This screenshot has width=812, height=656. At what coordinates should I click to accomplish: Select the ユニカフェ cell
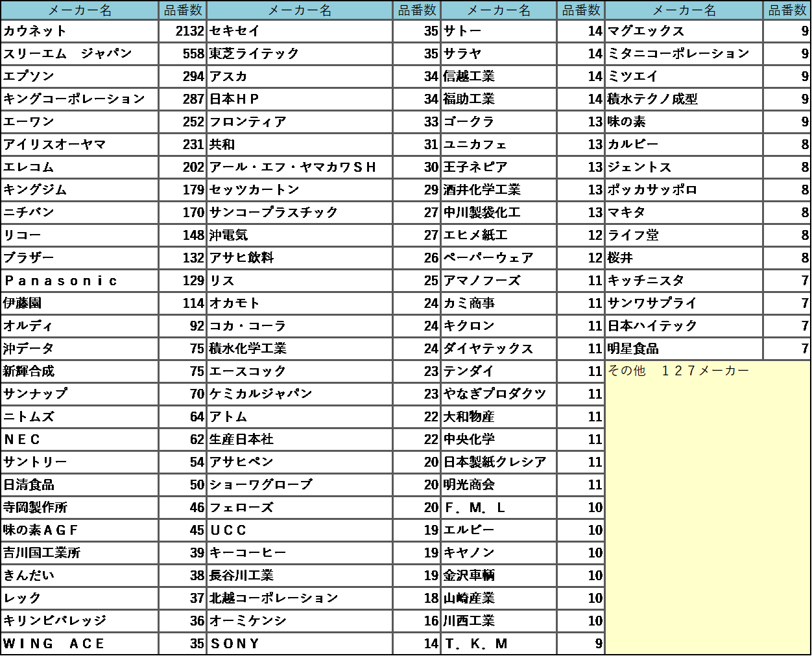click(499, 145)
